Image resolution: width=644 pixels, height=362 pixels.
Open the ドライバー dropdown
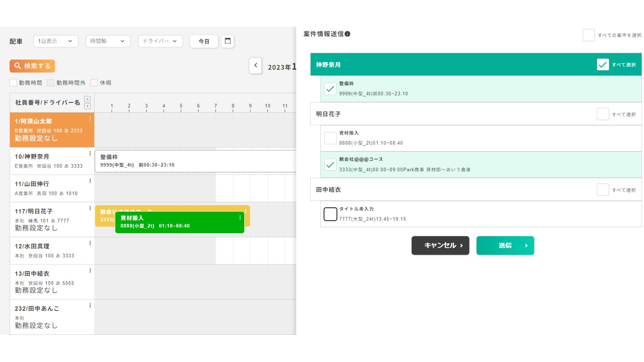pos(160,41)
